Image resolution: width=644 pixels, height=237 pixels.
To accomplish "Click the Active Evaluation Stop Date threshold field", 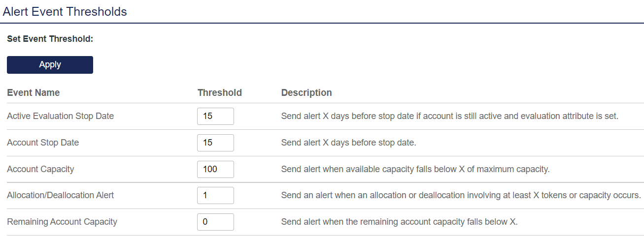I will click(x=215, y=117).
